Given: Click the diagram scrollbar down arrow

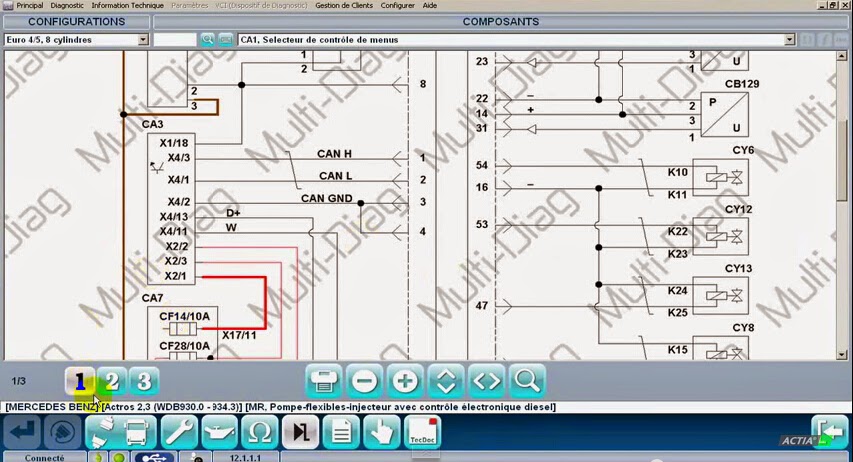Looking at the screenshot, I should (x=842, y=355).
